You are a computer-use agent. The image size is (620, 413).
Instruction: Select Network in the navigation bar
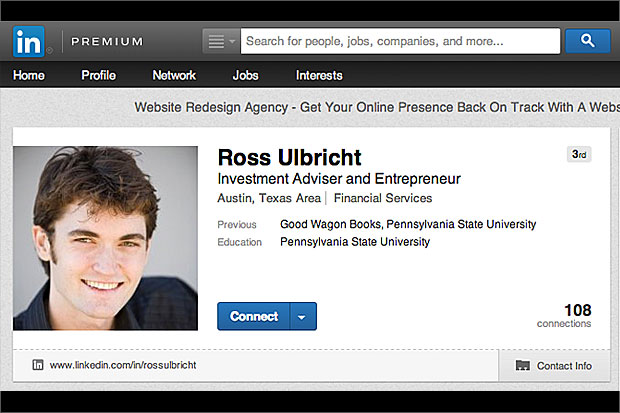pos(174,75)
